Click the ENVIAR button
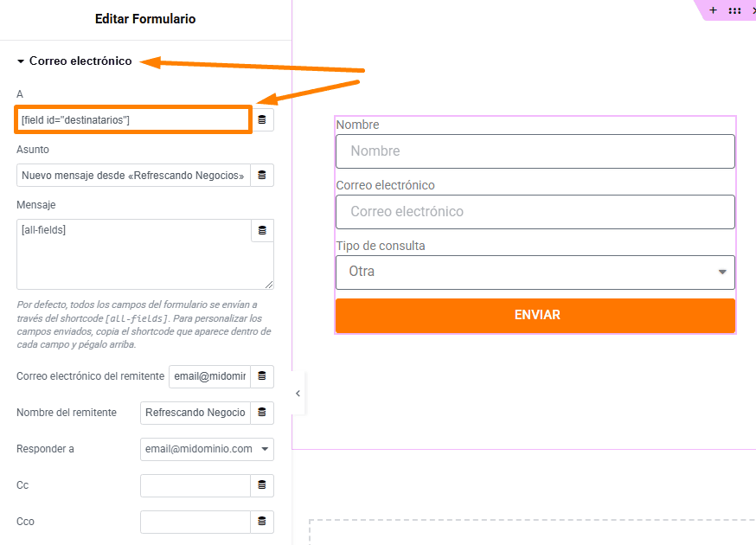756x545 pixels. point(535,316)
